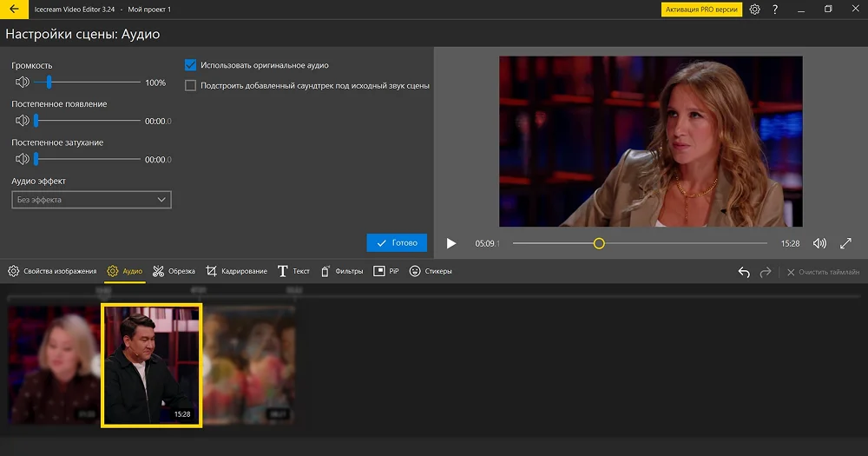
Task: Select the first blurred timeline clip thumbnail
Action: pyautogui.click(x=54, y=365)
